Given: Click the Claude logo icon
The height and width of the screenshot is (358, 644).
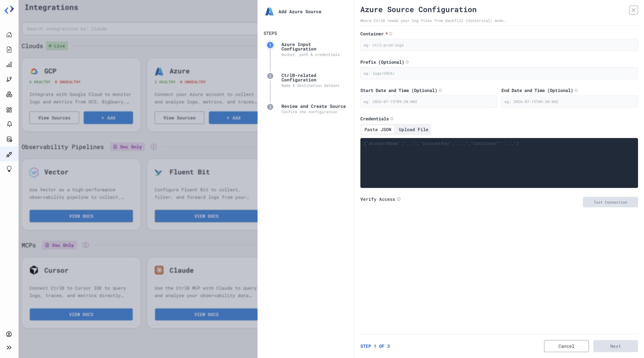Looking at the screenshot, I should coord(159,270).
